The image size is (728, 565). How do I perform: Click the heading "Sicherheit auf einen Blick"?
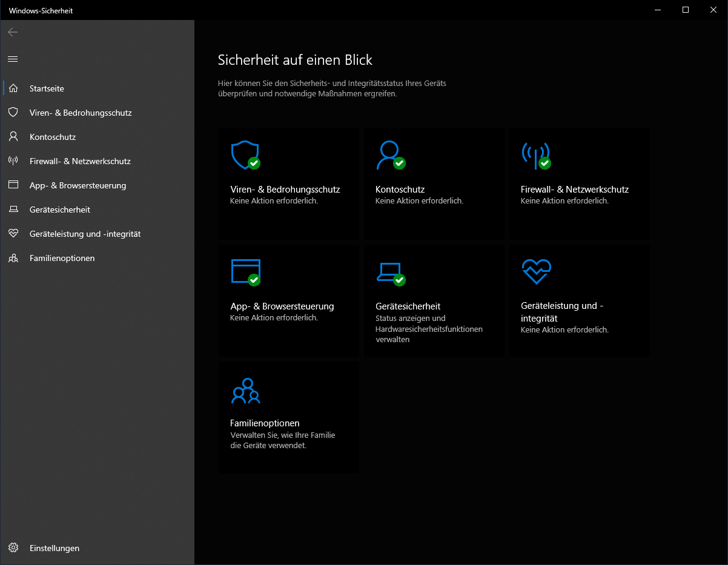coord(295,60)
